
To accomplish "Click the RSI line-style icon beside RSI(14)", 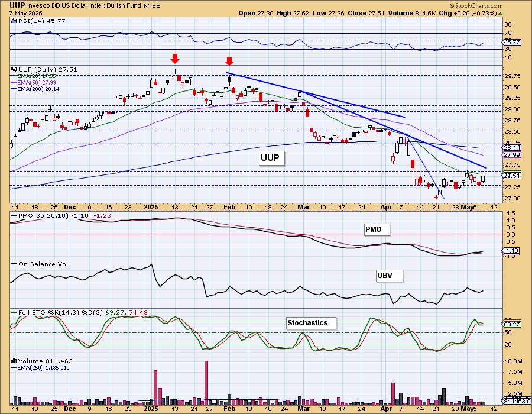I will click(x=14, y=21).
